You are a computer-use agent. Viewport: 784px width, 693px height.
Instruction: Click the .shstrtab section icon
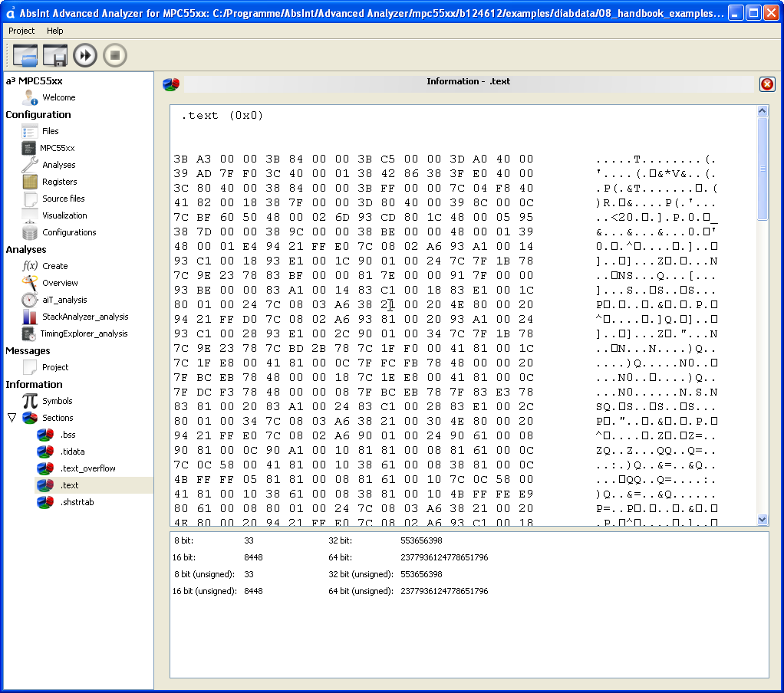coord(45,502)
